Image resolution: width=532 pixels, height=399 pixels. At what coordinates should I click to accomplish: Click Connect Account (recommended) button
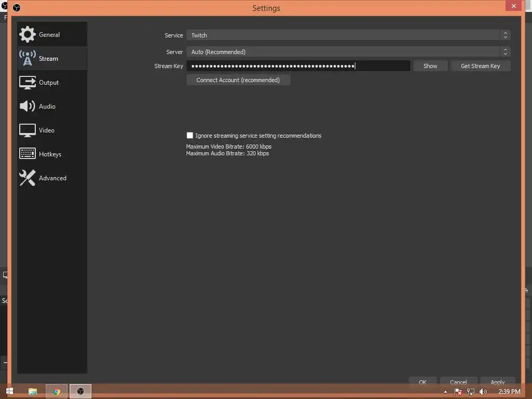(x=238, y=80)
